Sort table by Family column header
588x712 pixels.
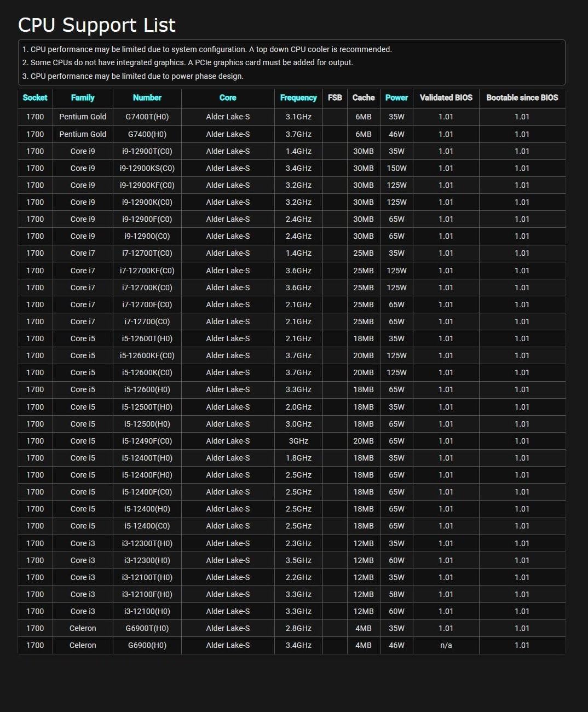[x=83, y=97]
